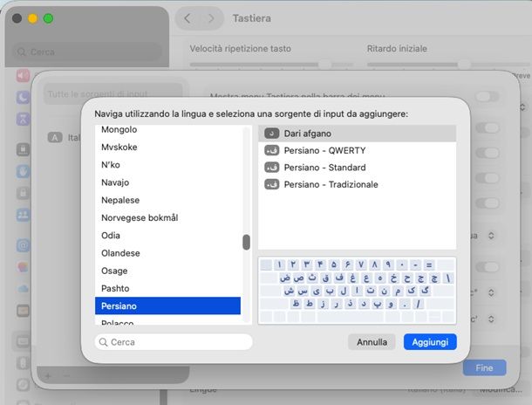Choose N'ko from the language list
The height and width of the screenshot is (405, 532).
click(168, 165)
